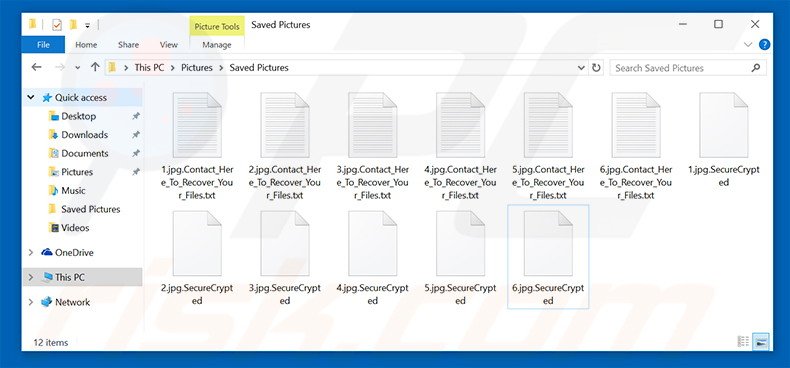
Task: Click the search magnifier icon
Action: pos(756,68)
